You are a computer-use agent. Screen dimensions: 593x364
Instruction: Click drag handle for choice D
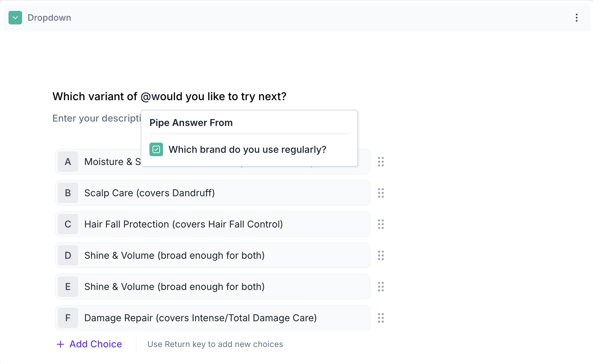pos(381,256)
